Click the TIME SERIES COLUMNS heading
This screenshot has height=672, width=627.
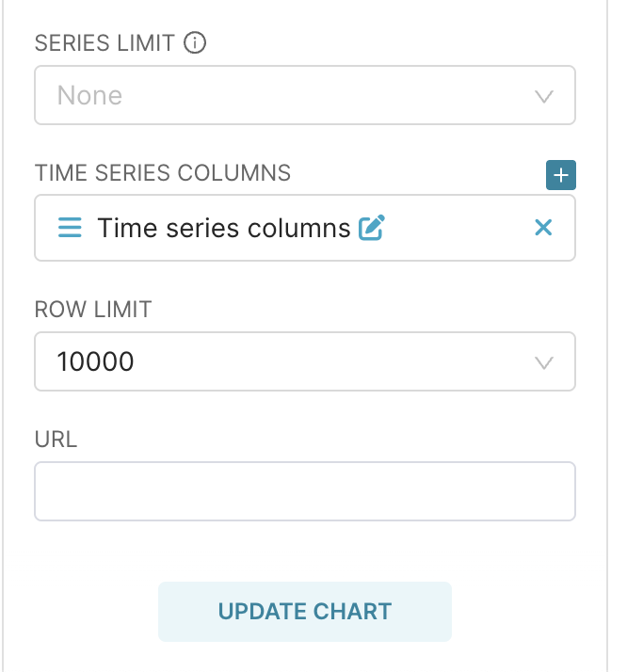click(x=163, y=173)
